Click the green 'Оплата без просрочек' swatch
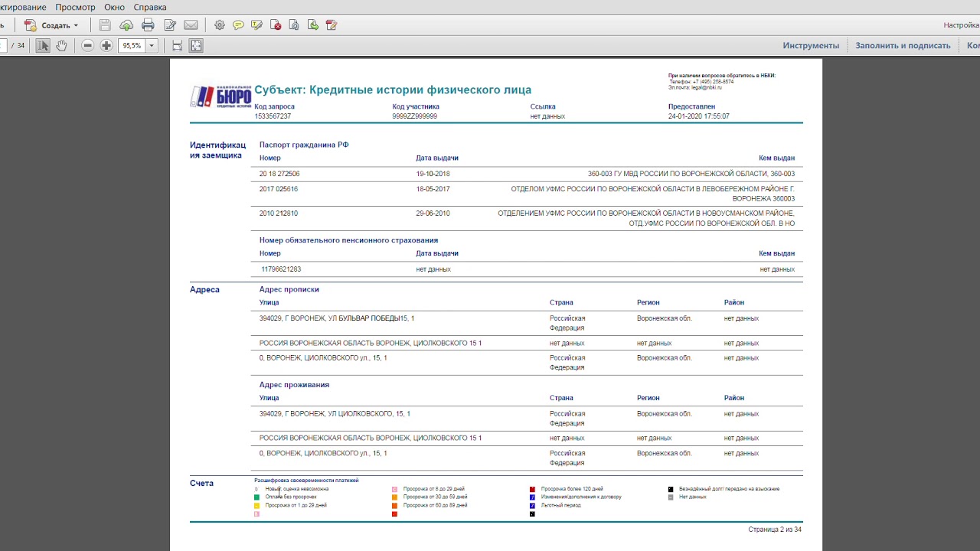Viewport: 980px width, 551px height. click(256, 497)
